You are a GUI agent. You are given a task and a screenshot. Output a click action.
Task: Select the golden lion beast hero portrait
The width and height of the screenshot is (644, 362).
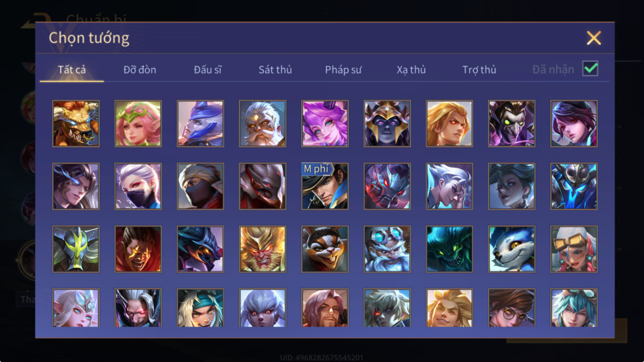pos(76,124)
